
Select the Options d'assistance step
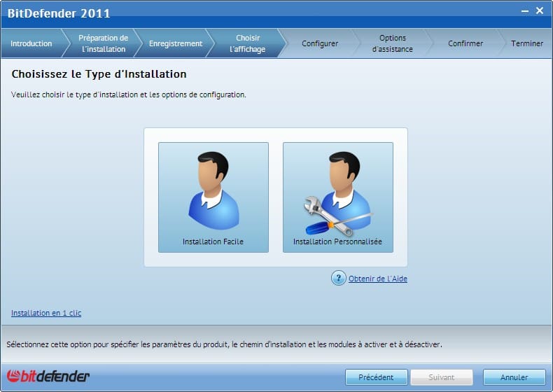point(393,43)
